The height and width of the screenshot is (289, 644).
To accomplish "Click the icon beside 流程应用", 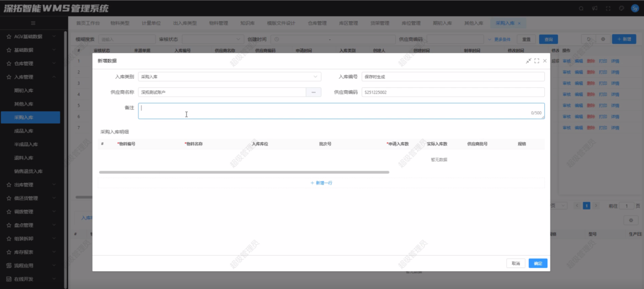I will (x=8, y=266).
